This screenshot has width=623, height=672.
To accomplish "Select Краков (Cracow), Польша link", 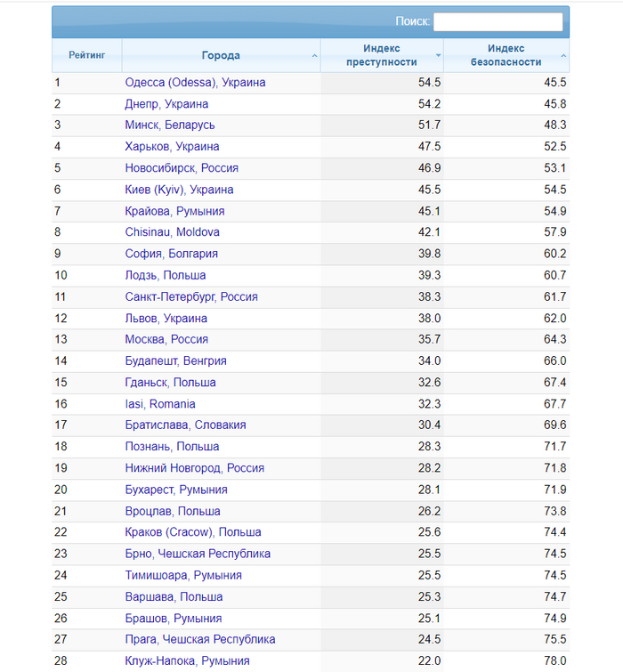I will pos(193,532).
